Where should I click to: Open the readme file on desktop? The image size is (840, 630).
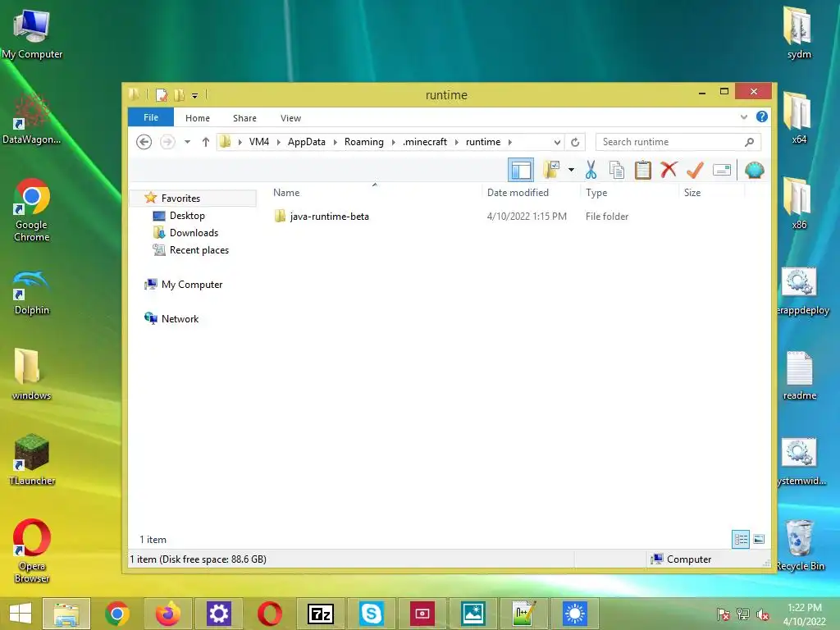pyautogui.click(x=800, y=376)
